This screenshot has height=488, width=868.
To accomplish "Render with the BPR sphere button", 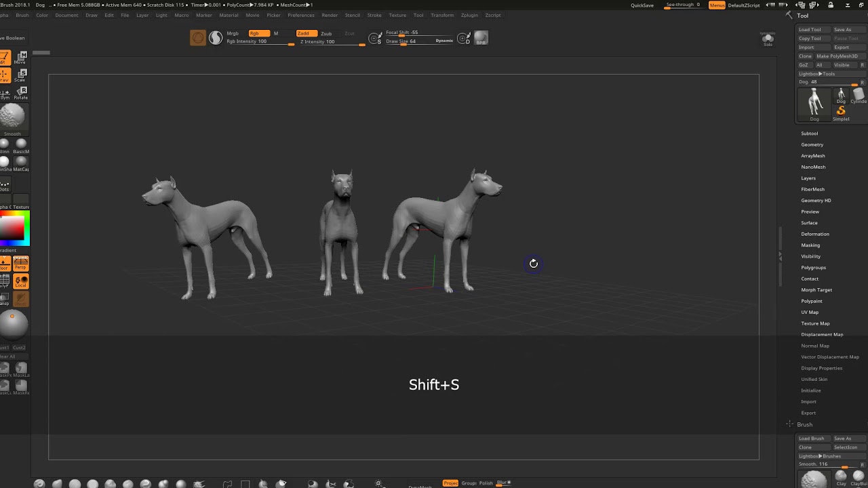I will click(x=481, y=38).
